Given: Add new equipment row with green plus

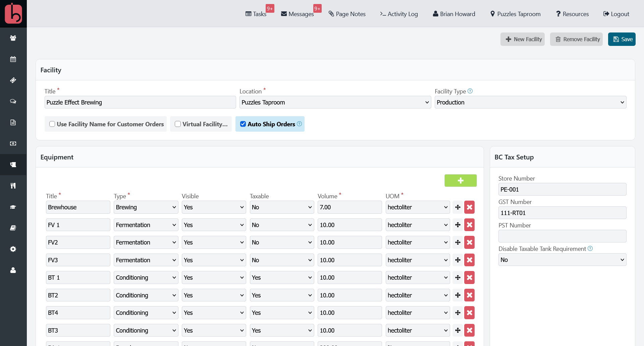Looking at the screenshot, I should [461, 181].
